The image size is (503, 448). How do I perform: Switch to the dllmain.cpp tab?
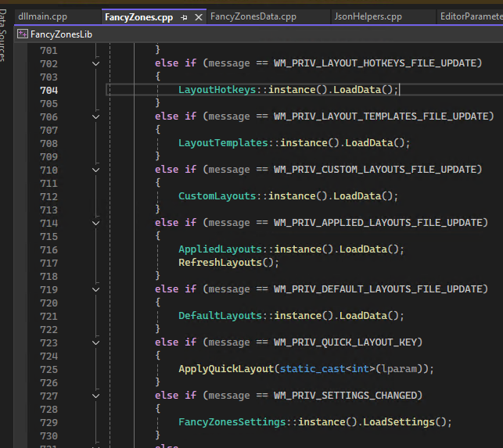pos(42,16)
